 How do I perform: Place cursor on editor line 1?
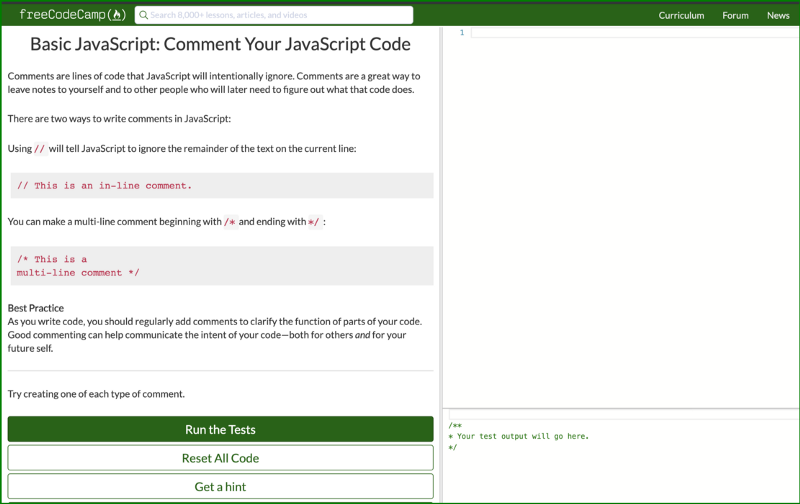point(630,33)
